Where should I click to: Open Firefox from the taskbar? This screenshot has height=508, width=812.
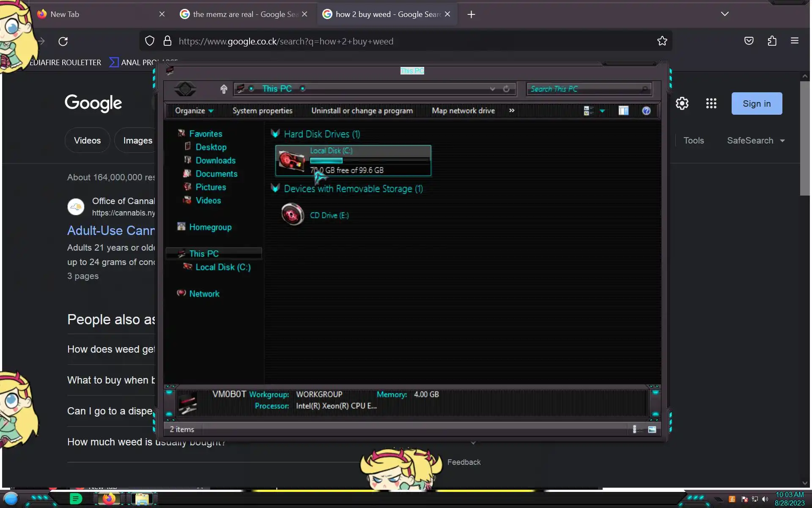pos(109,499)
